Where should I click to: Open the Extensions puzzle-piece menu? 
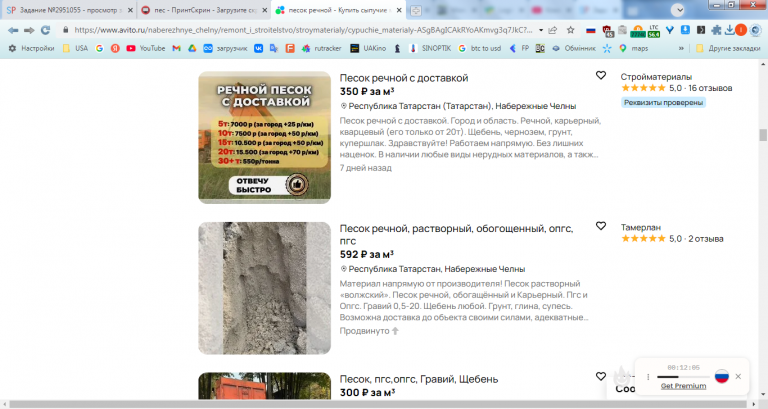(716, 30)
